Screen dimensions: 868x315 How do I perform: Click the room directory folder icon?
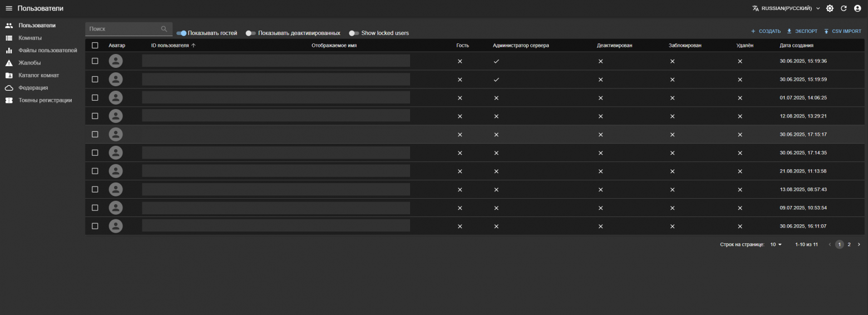[9, 75]
